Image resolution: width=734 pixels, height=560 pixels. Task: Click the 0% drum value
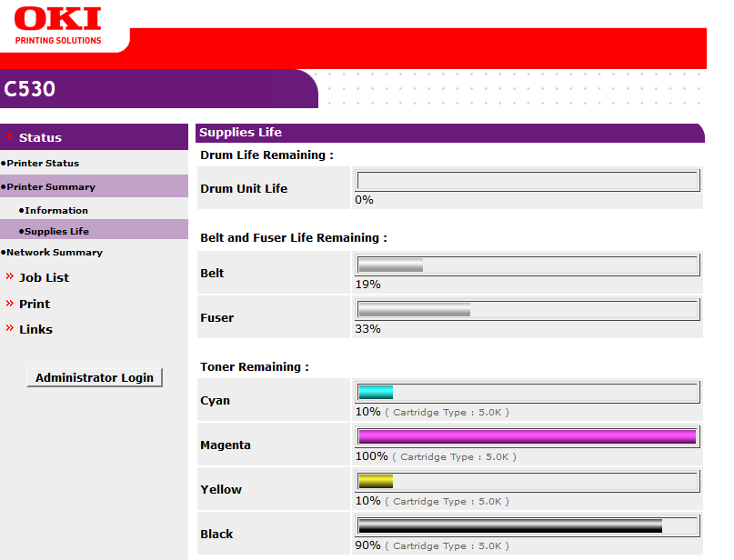tap(364, 200)
